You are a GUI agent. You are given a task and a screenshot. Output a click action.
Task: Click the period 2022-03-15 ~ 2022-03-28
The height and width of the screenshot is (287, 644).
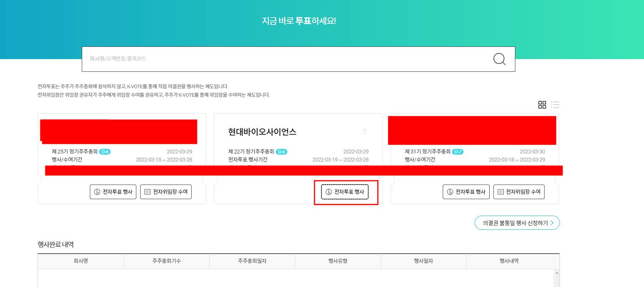164,160
